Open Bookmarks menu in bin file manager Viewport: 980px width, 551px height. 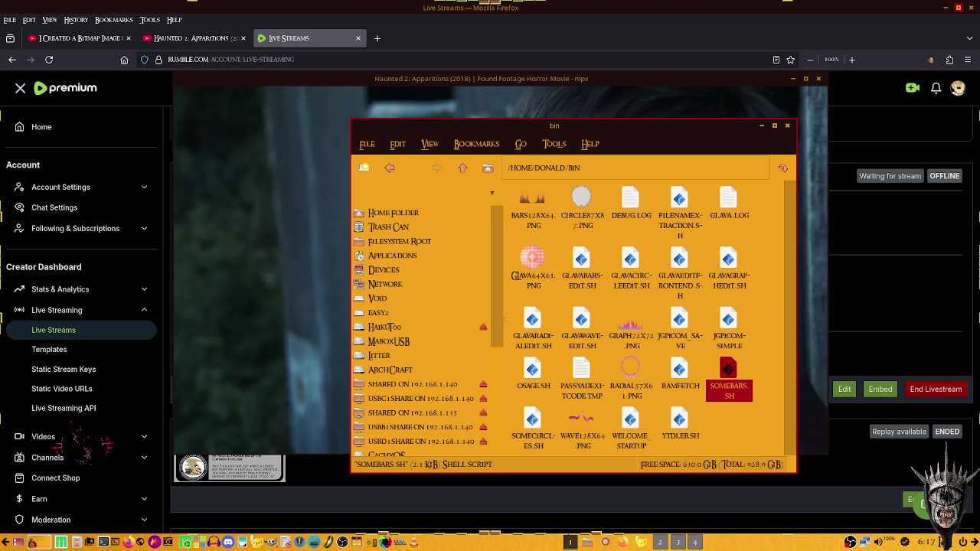tap(476, 144)
